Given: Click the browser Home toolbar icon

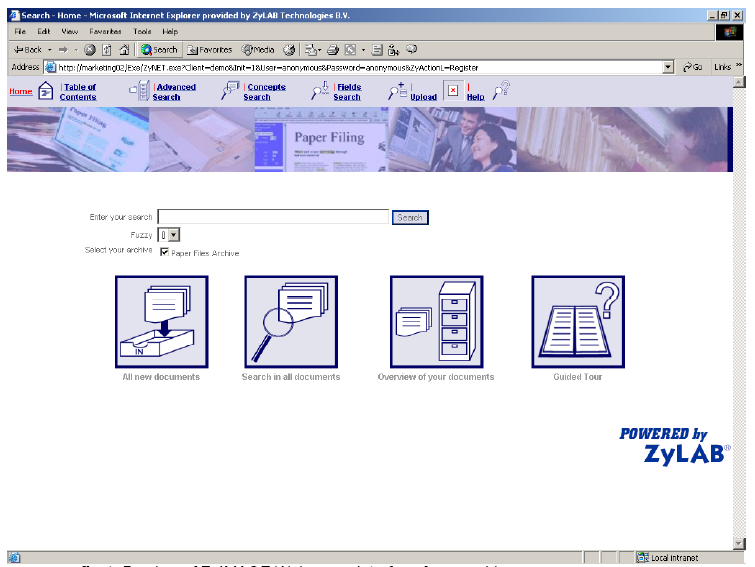Looking at the screenshot, I should (123, 49).
